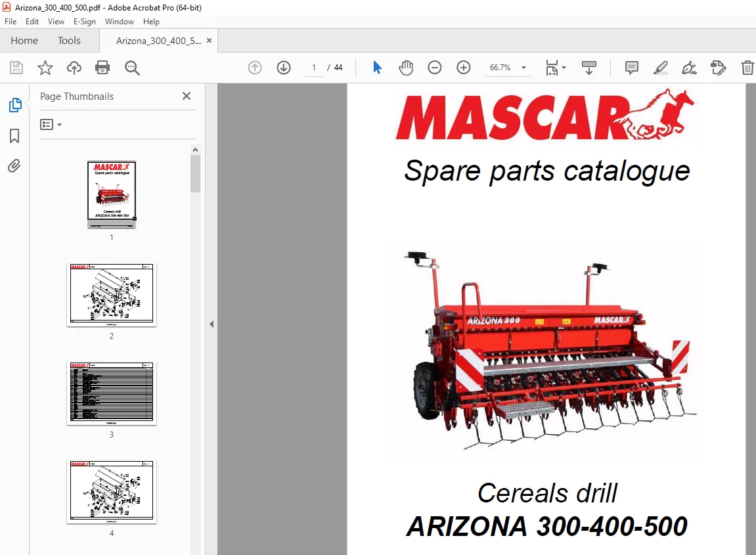Screen dimensions: 756x555
Task: Close the Page Thumbnails panel
Action: coord(187,96)
